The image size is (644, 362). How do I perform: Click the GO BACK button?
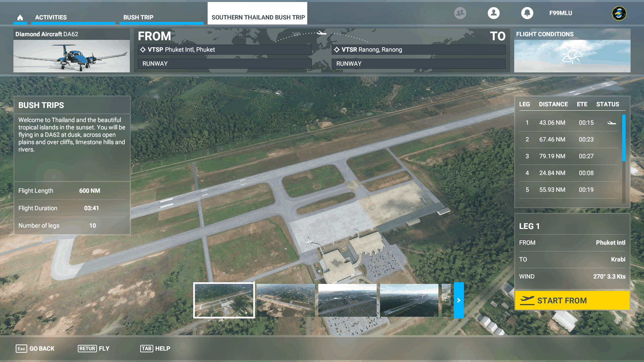pos(35,349)
